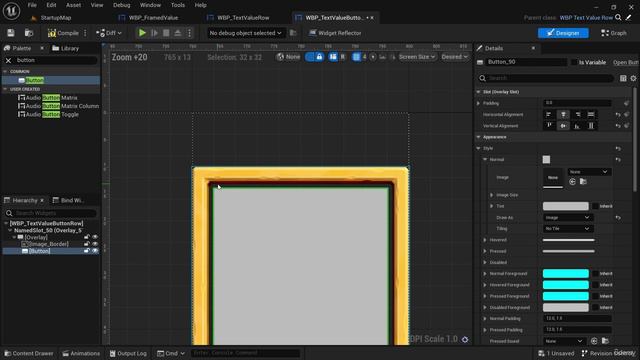
Task: Open compile options three-dot menu
Action: pyautogui.click(x=85, y=33)
